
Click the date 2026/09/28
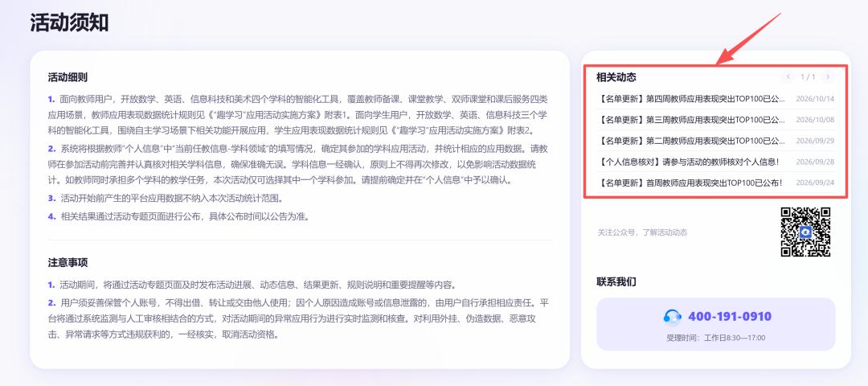pos(815,162)
